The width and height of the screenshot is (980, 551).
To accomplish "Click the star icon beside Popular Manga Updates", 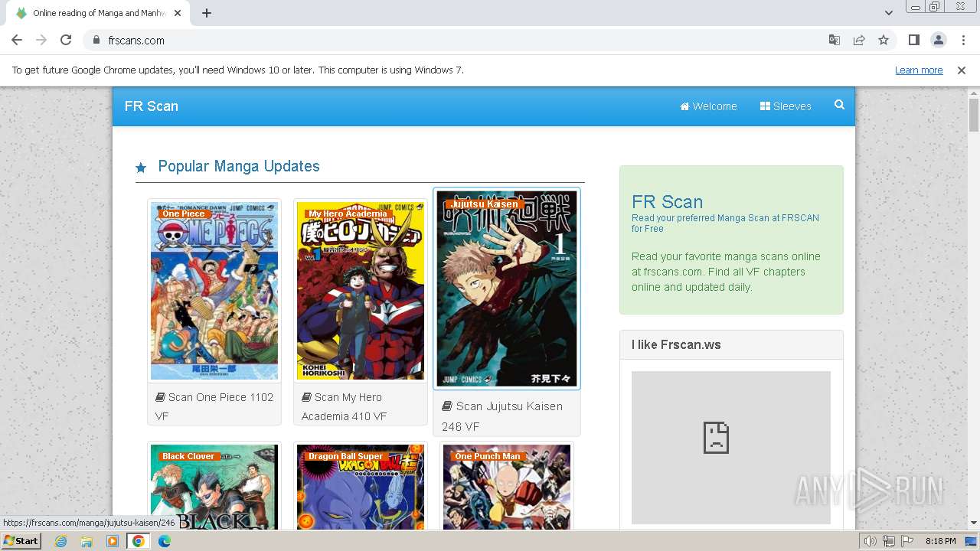I will pos(141,168).
